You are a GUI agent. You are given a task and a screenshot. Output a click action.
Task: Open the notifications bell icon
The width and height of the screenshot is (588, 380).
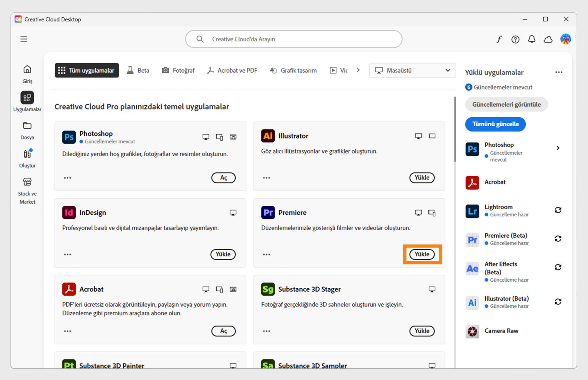(532, 39)
